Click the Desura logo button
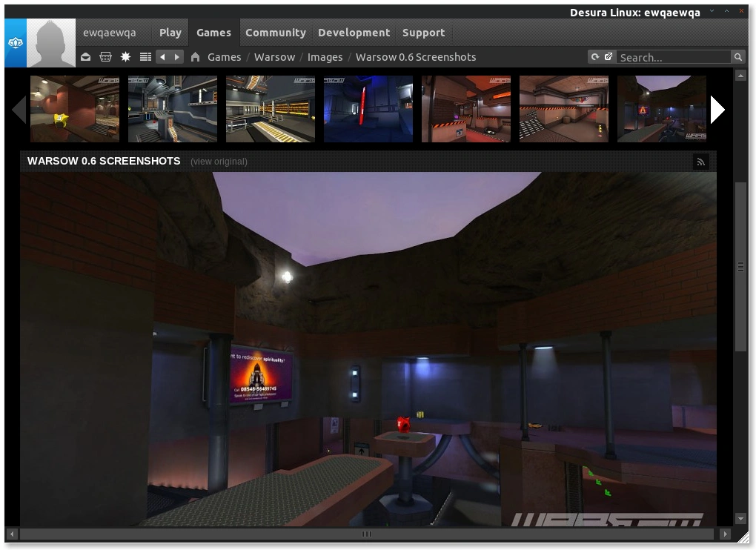This screenshot has height=550, width=756. point(16,43)
